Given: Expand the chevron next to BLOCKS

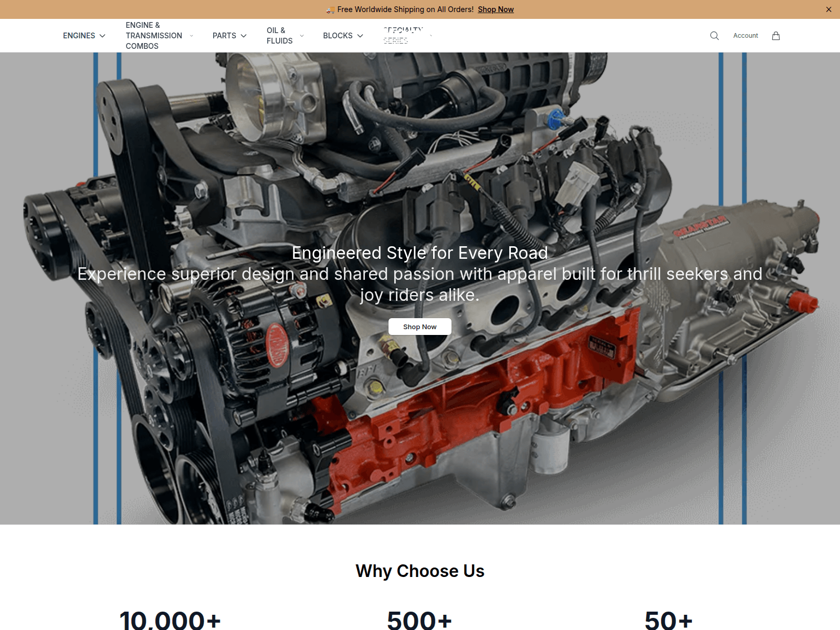Looking at the screenshot, I should (x=360, y=36).
